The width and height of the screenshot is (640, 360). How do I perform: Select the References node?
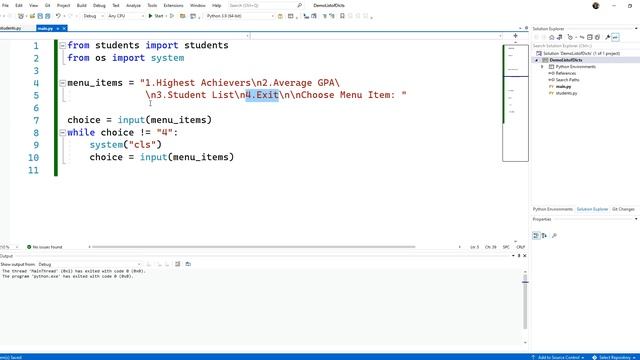(565, 73)
